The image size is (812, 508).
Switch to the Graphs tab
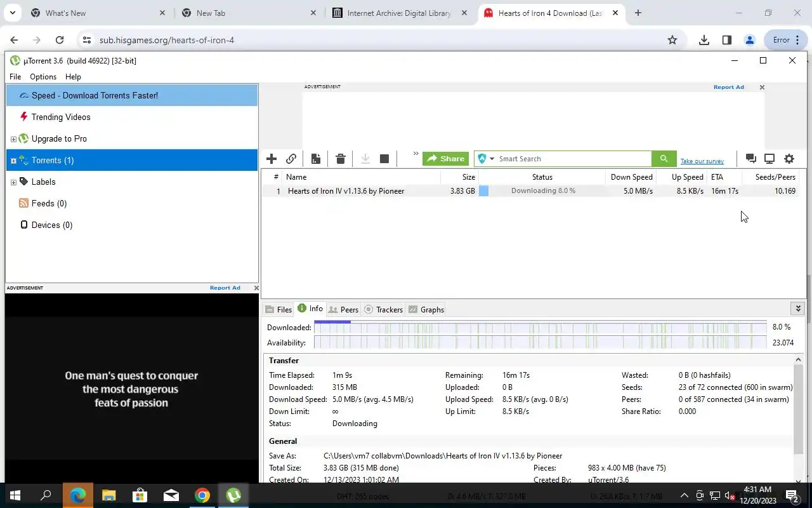pos(426,309)
